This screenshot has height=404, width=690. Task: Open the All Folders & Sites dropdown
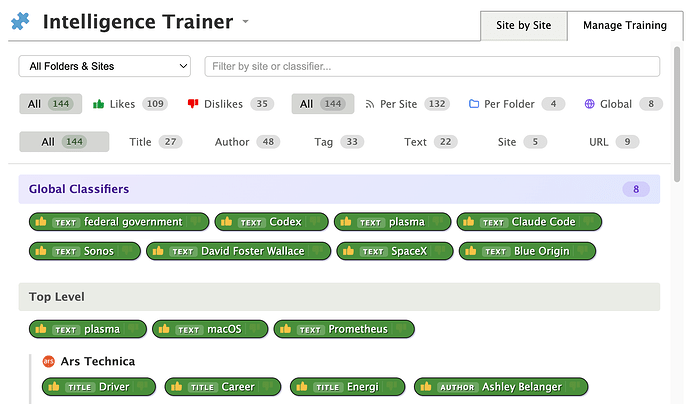coord(104,66)
